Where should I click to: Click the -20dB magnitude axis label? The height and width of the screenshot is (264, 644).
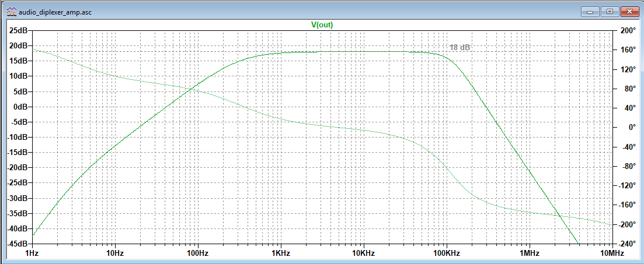point(18,168)
